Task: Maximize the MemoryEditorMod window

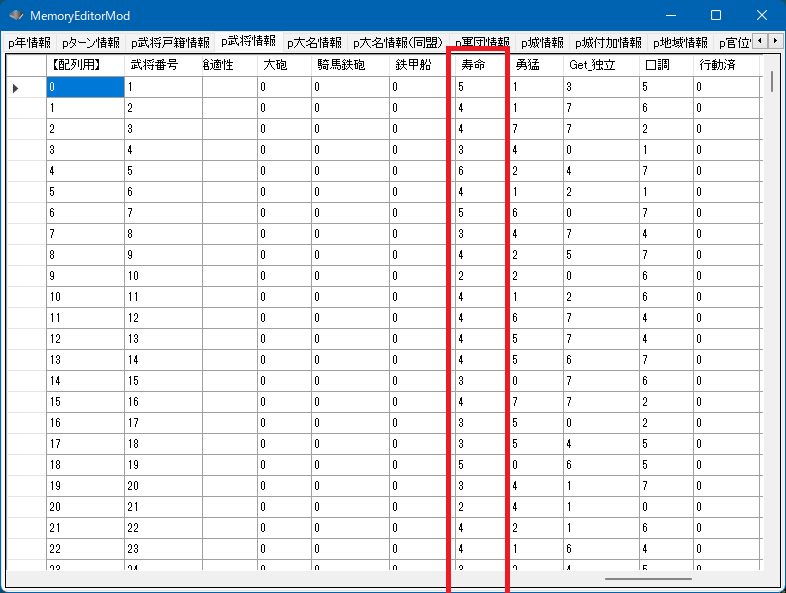Action: coord(716,16)
